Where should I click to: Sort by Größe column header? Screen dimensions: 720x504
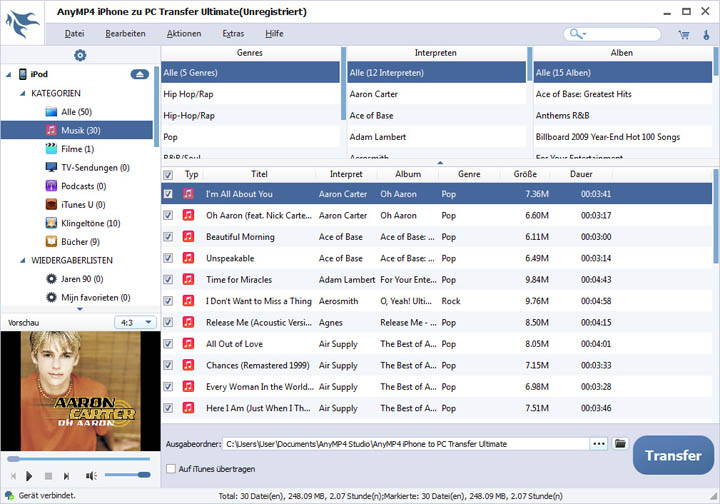(x=525, y=174)
